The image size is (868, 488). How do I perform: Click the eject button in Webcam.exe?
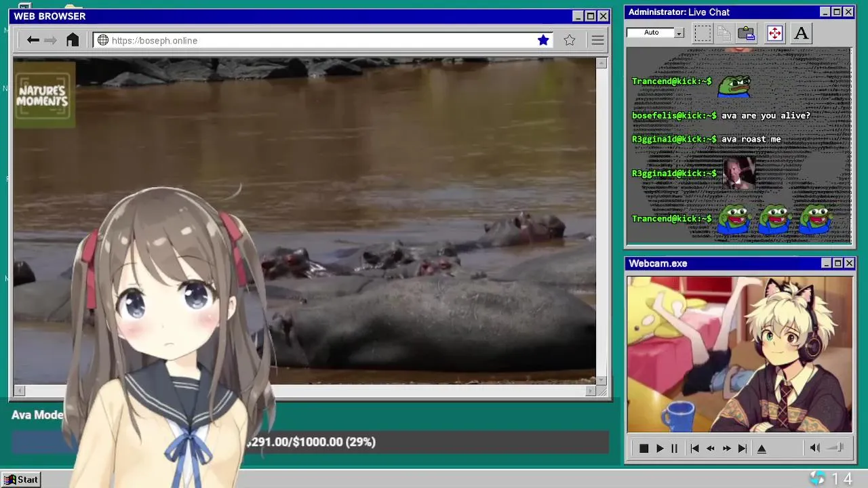tap(762, 448)
